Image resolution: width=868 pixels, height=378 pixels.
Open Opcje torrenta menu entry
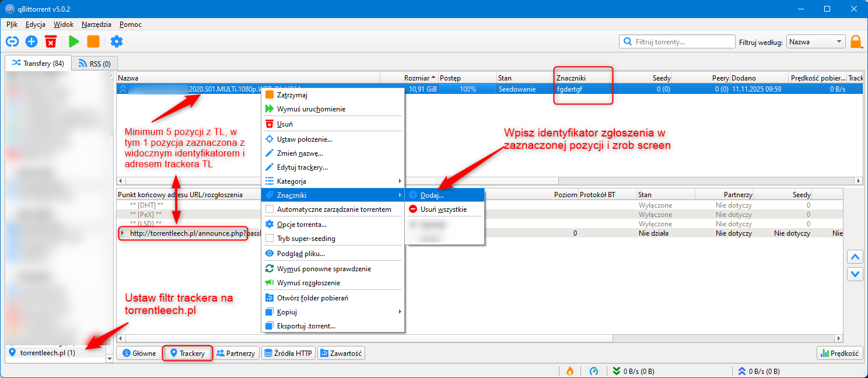point(332,224)
